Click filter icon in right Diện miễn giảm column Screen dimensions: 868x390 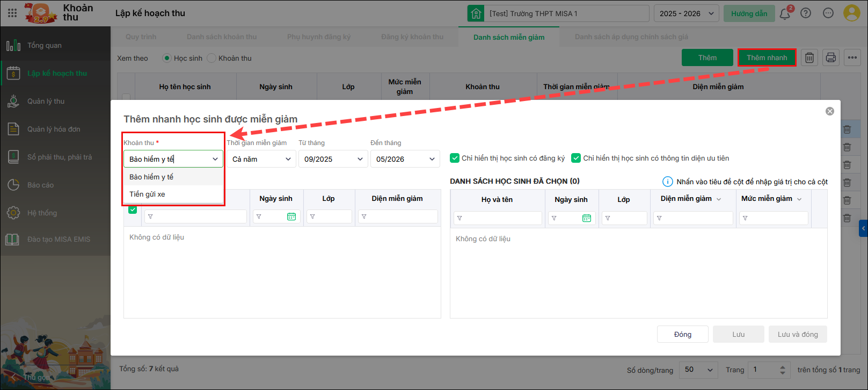point(659,218)
